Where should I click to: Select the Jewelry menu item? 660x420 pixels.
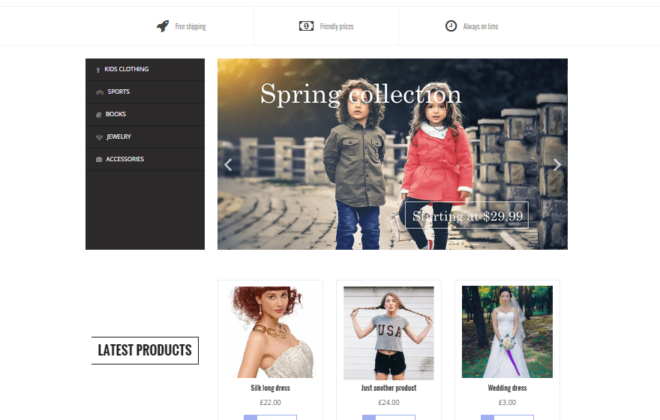coord(145,137)
